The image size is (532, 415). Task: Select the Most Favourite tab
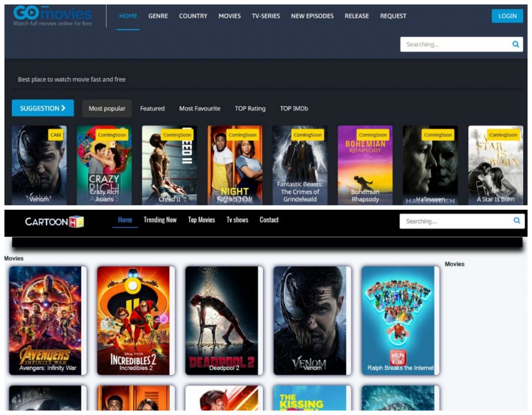coord(199,109)
